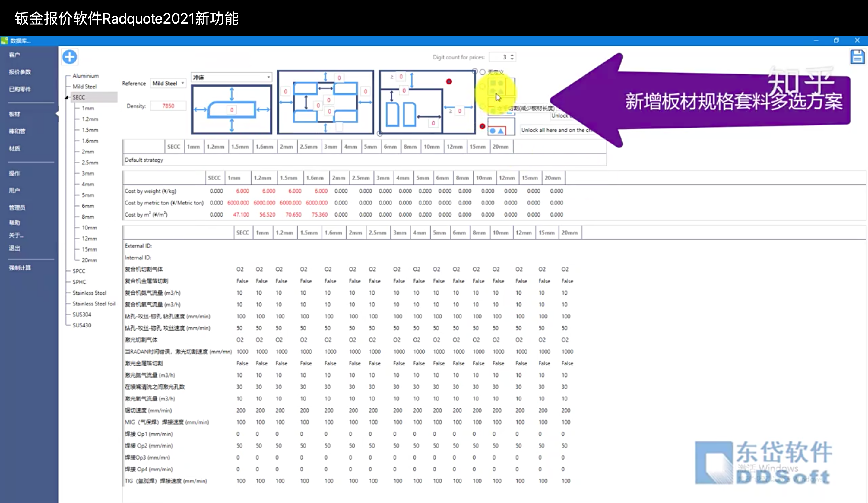Click 'Unlock all here and on the children' button

point(556,130)
